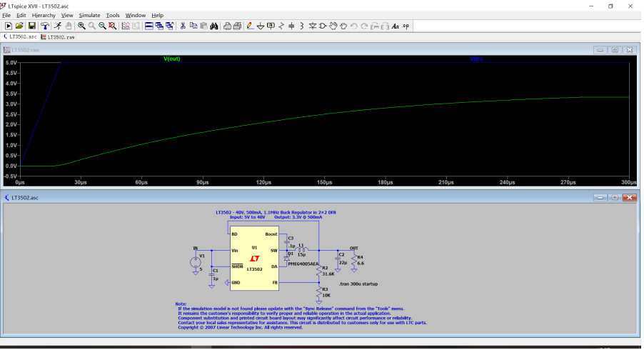644x350 pixels.
Task: Click the Save icon in the toolbar
Action: click(32, 26)
